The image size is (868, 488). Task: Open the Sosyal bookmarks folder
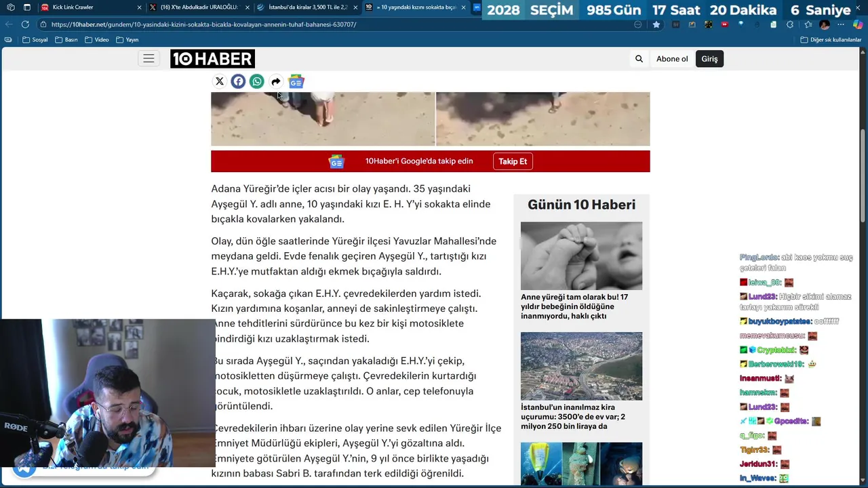click(x=35, y=40)
